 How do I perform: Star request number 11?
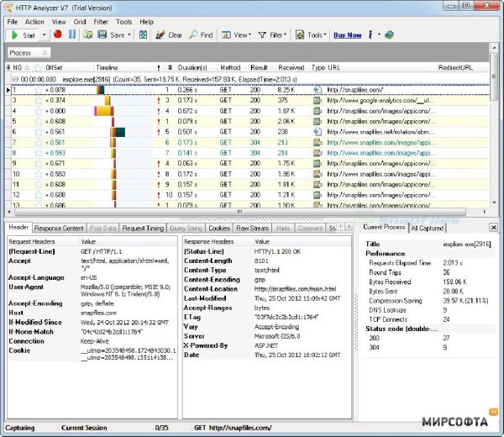coord(39,184)
